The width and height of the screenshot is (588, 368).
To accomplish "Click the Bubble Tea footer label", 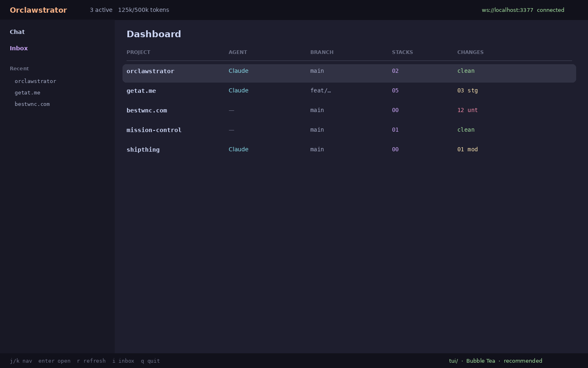I will click(x=481, y=361).
